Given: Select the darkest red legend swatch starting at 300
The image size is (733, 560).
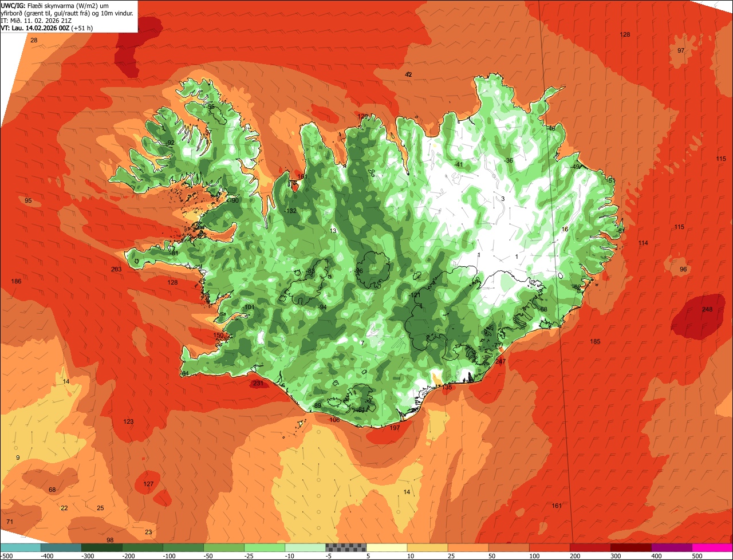Looking at the screenshot, I should (x=631, y=547).
